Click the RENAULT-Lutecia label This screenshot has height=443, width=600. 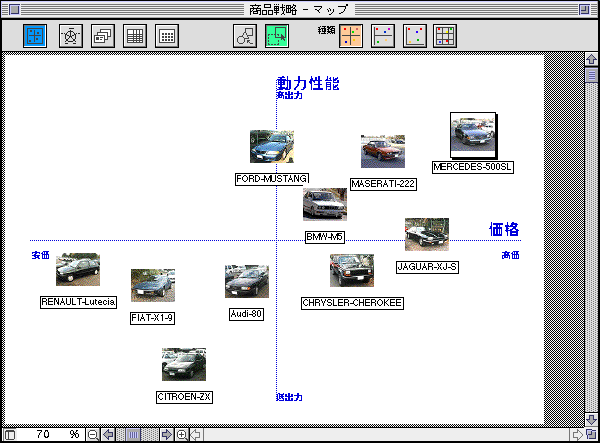(78, 302)
